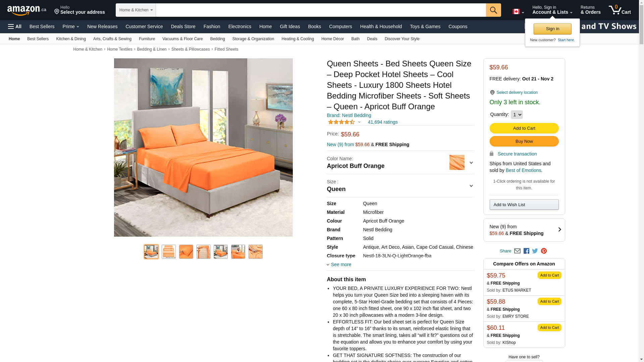This screenshot has height=362, width=644.
Task: Share product on Facebook icon
Action: (526, 251)
